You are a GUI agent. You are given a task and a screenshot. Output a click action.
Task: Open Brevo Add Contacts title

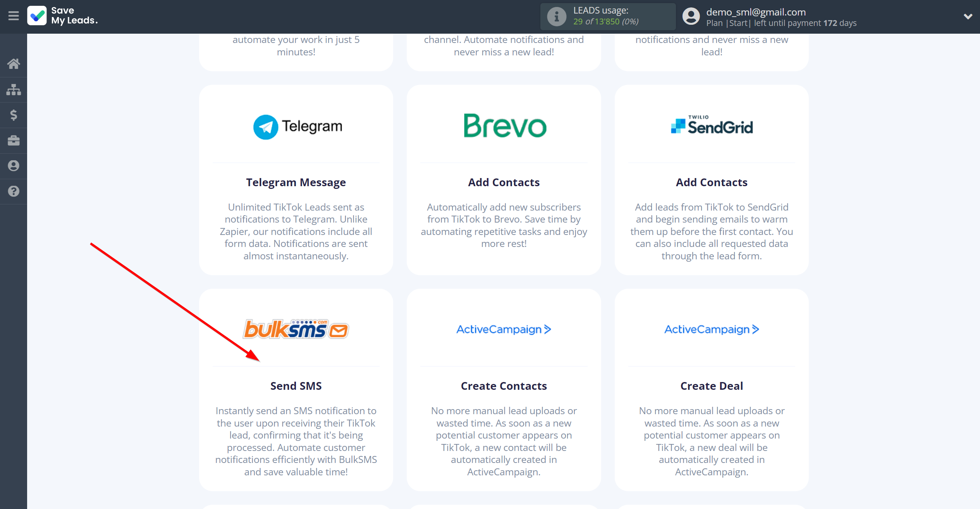504,182
